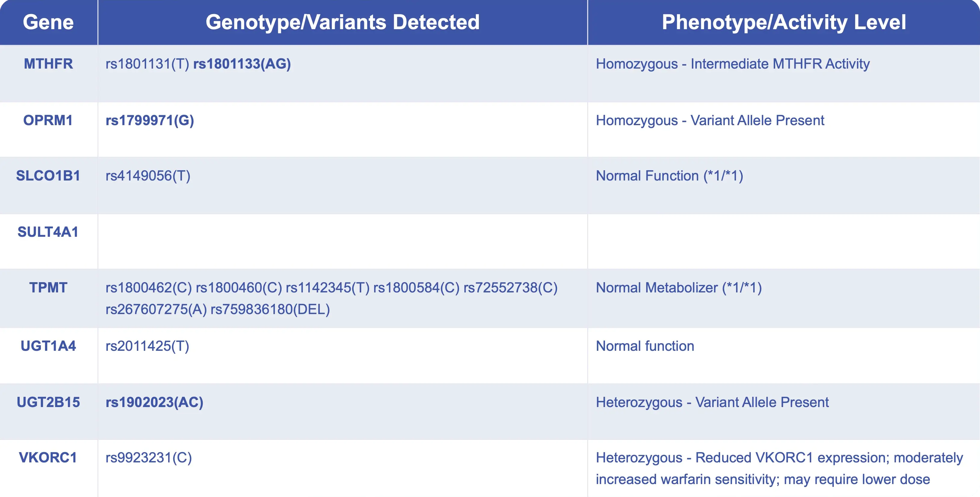Image resolution: width=980 pixels, height=497 pixels.
Task: Click the Phenotype/Activity Level column header
Action: tap(784, 22)
